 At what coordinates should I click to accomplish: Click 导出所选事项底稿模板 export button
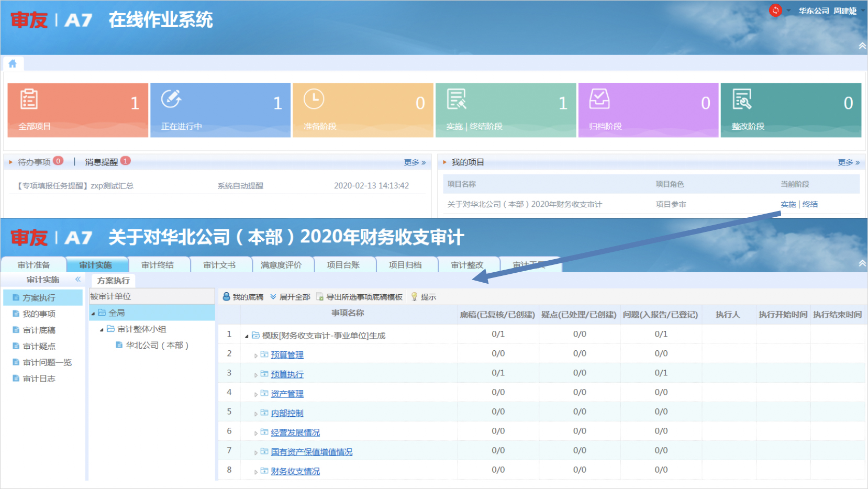click(360, 297)
